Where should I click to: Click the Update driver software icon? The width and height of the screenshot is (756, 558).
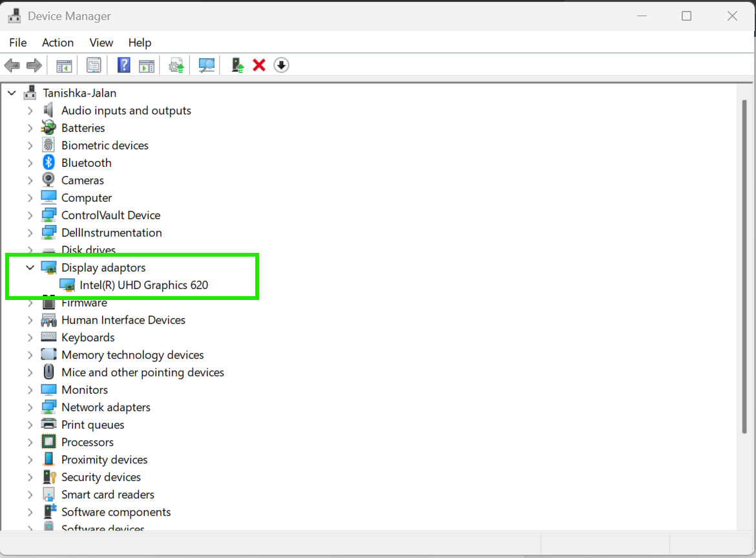click(176, 65)
